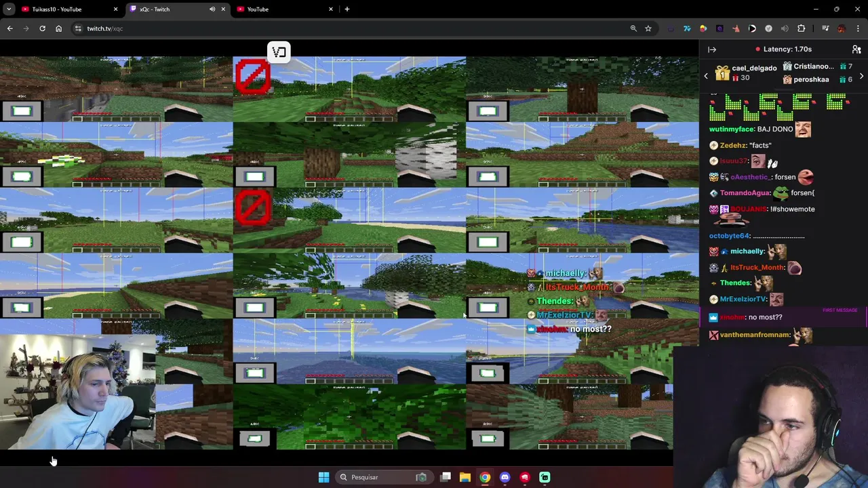868x488 pixels.
Task: Open the browser home page
Action: 58,28
